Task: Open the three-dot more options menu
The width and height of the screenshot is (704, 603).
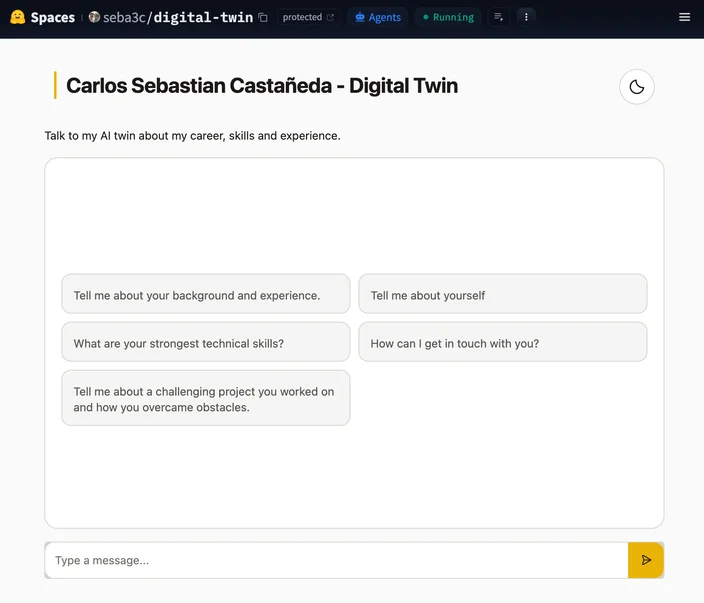Action: pyautogui.click(x=526, y=17)
